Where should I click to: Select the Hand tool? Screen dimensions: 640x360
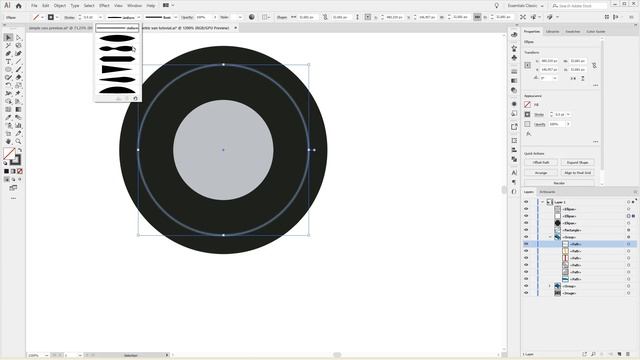pos(8,142)
